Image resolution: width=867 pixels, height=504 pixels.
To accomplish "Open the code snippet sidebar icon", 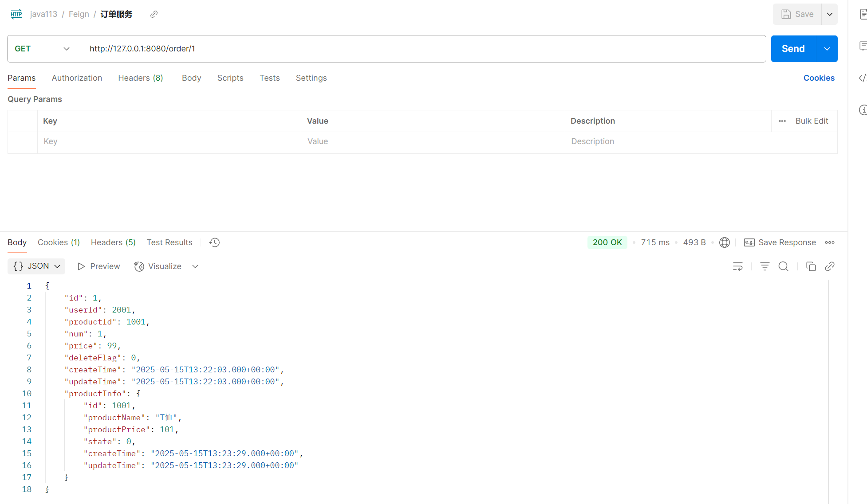I will point(862,78).
